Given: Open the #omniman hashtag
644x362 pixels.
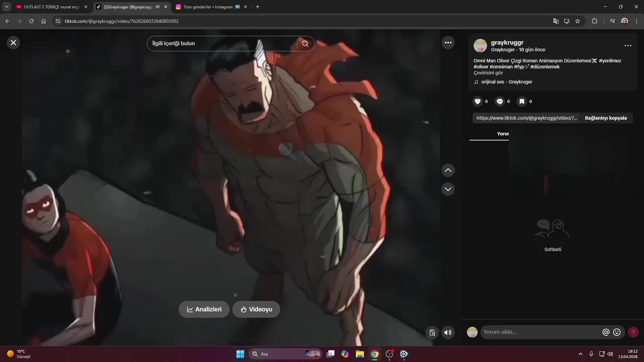Looking at the screenshot, I should (501, 67).
